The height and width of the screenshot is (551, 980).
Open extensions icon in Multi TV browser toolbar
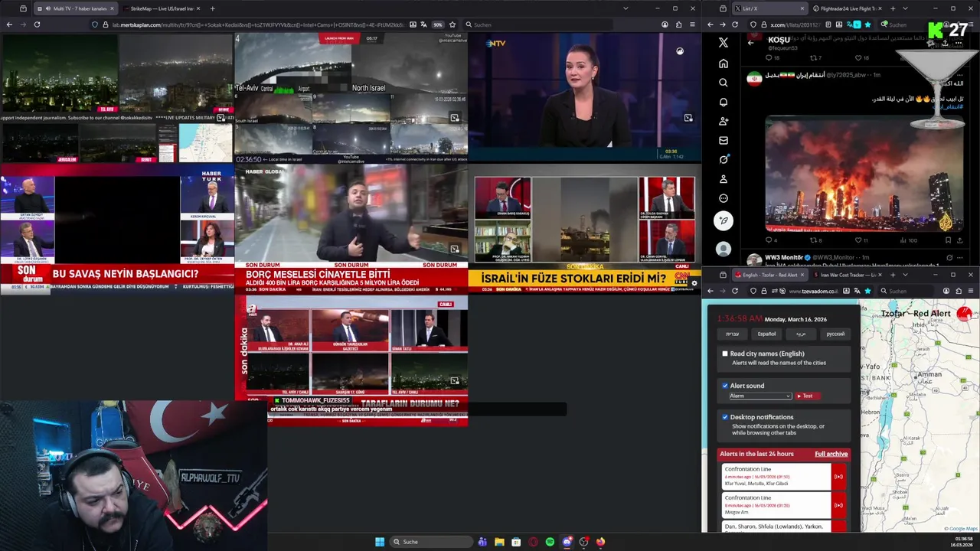(678, 24)
